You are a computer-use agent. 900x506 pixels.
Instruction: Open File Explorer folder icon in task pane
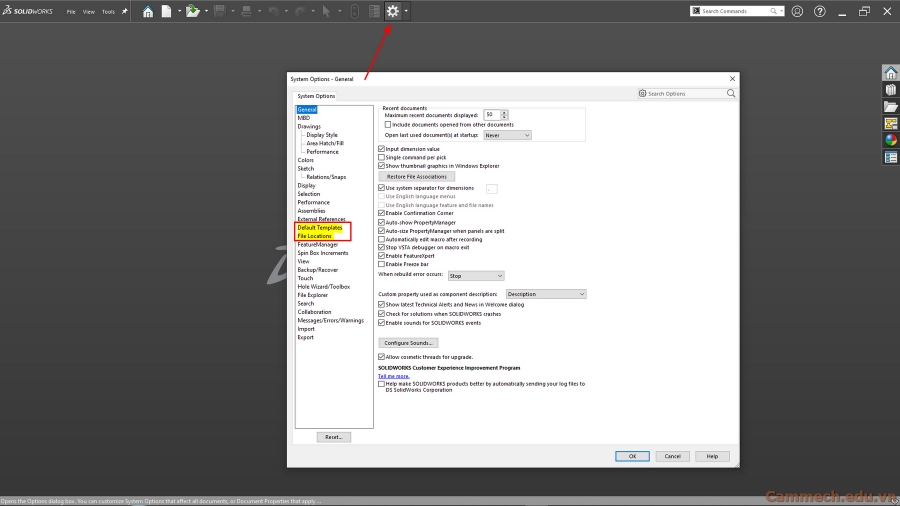click(x=891, y=107)
